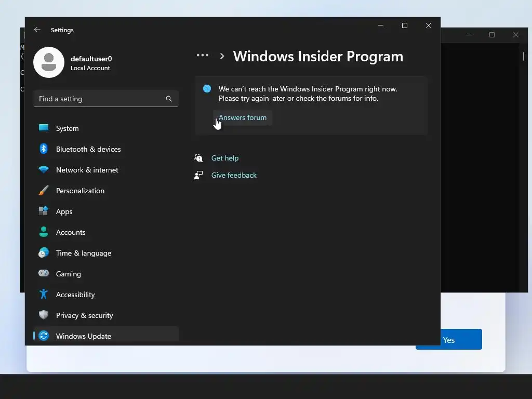
Task: Click the breadcrumb chevron arrow
Action: point(222,56)
